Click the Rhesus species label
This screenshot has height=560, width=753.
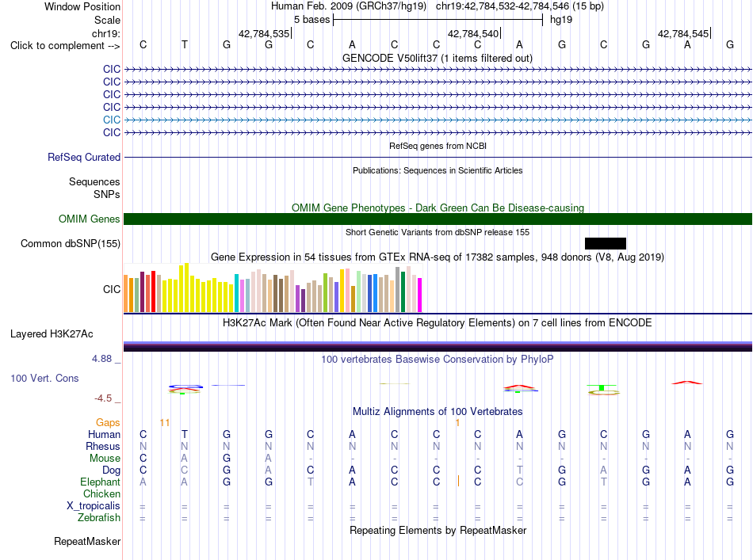[x=103, y=446]
